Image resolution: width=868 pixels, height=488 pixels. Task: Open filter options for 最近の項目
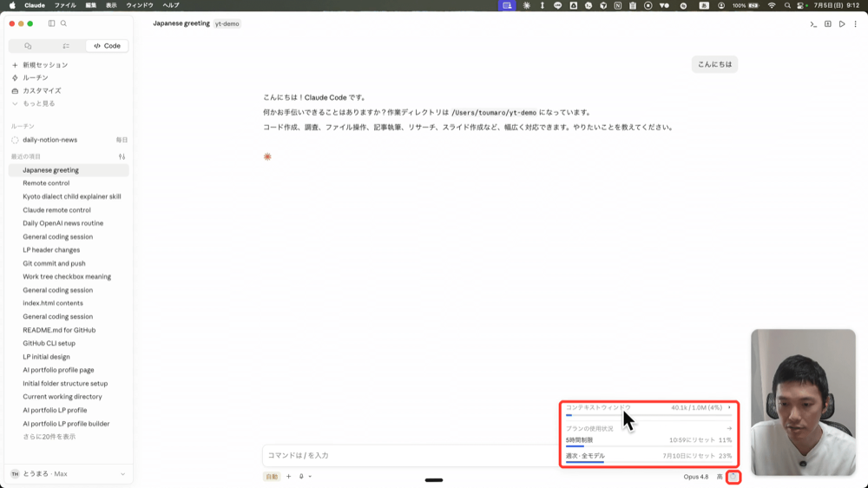122,157
